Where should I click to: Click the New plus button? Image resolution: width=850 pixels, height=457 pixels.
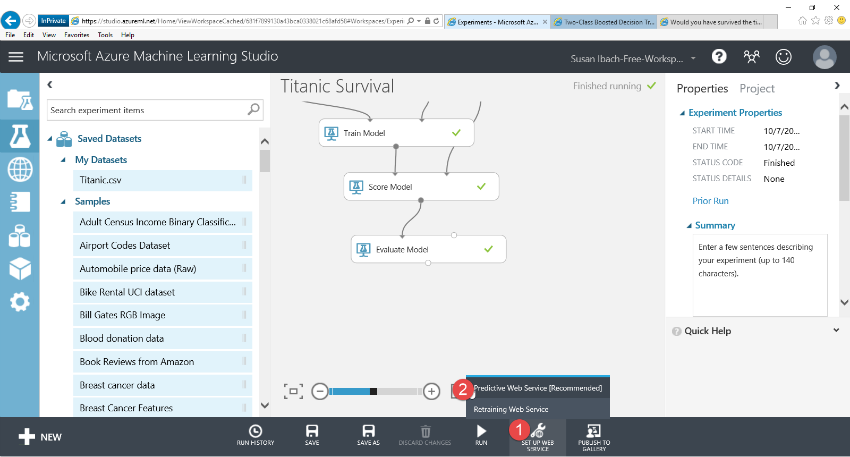[x=40, y=437]
